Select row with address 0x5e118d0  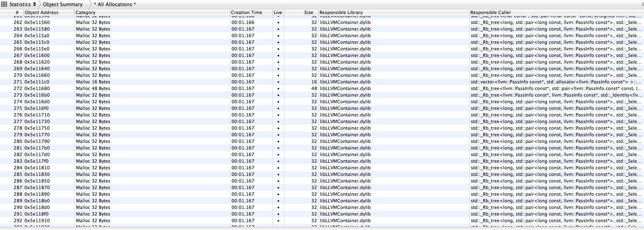(322, 207)
